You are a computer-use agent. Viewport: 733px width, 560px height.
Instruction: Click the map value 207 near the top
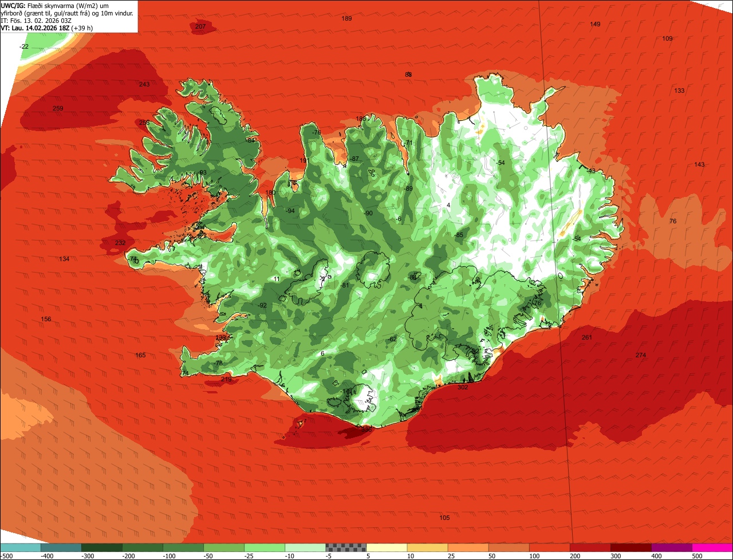(200, 26)
